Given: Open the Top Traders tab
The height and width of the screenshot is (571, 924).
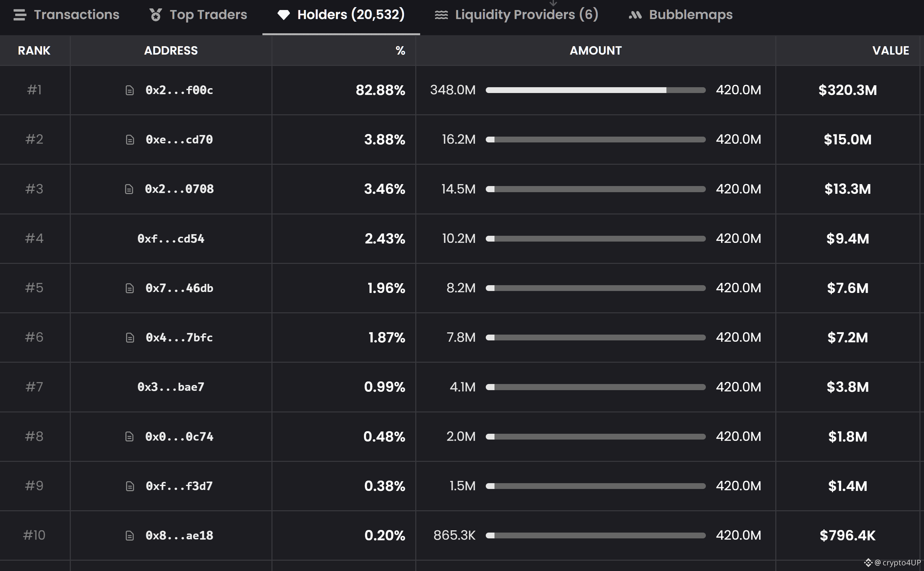Looking at the screenshot, I should (208, 15).
